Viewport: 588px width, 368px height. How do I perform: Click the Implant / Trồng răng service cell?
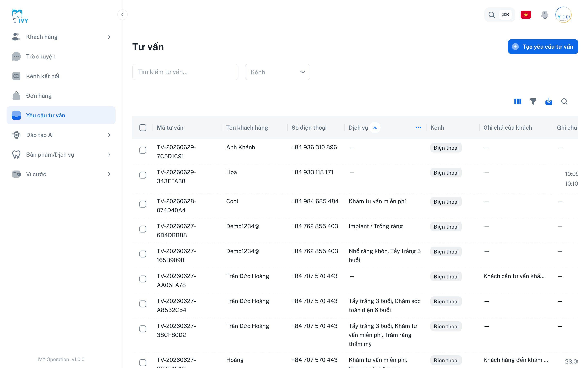(x=376, y=226)
